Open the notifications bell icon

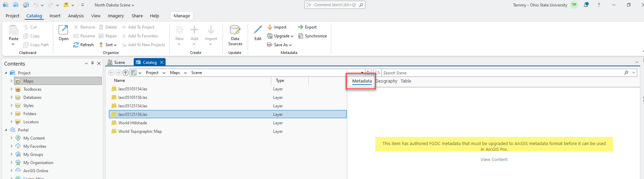pos(586,5)
